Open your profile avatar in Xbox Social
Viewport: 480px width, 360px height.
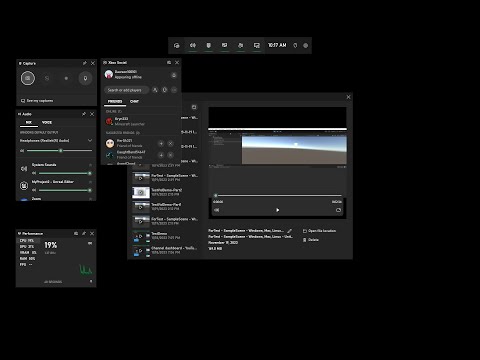coord(109,74)
